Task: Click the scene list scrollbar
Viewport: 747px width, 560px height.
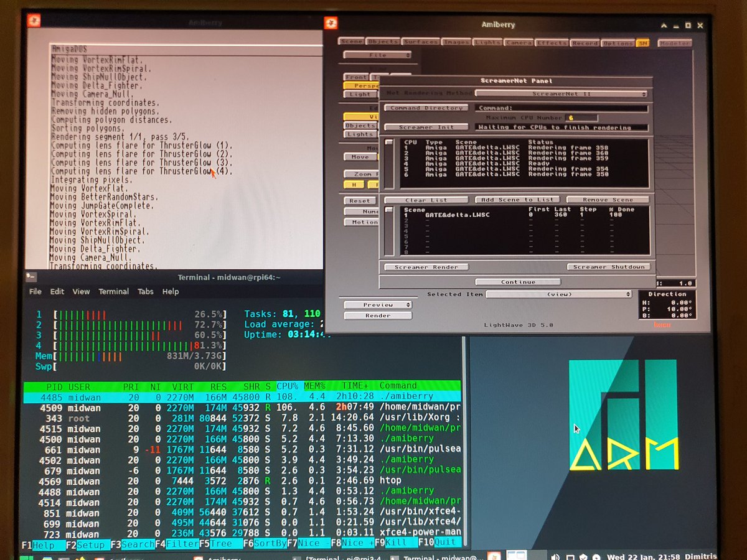Action: (390, 231)
